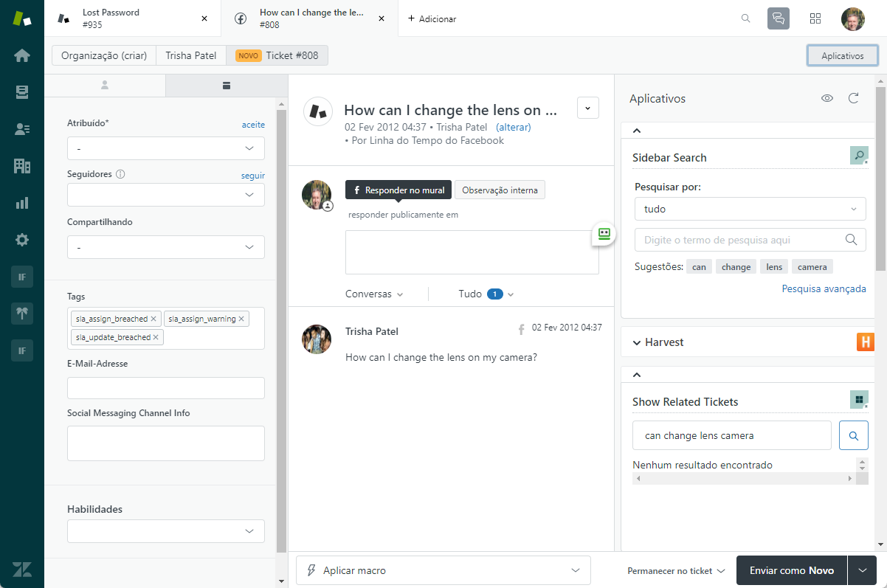
Task: Open the Aplicar macro dropdown
Action: tap(443, 570)
